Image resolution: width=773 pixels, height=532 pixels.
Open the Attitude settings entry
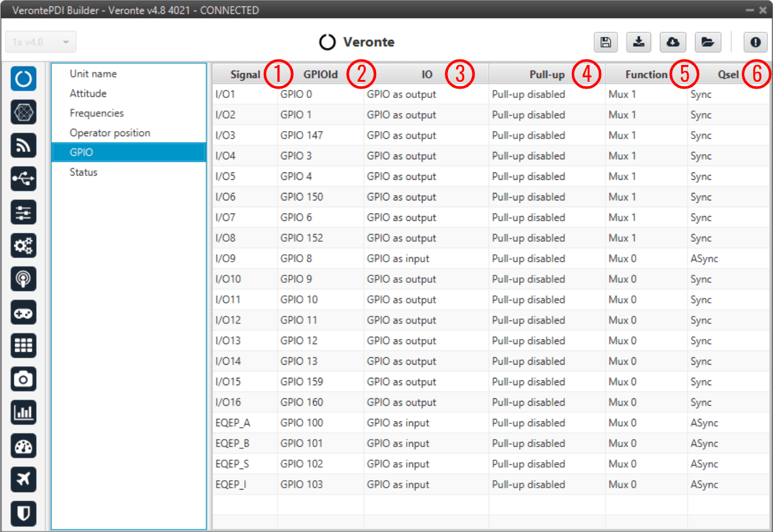click(129, 94)
